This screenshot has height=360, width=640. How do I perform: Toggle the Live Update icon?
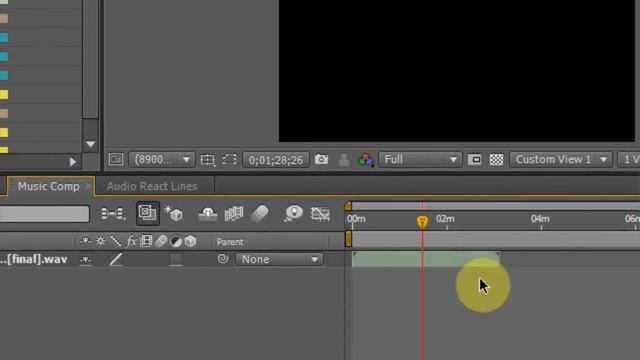coord(147,213)
